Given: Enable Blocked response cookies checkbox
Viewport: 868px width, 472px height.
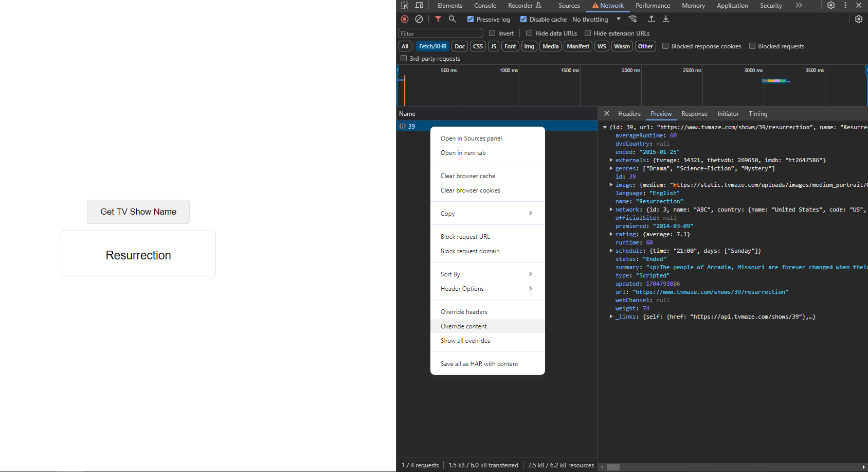Looking at the screenshot, I should pos(665,46).
